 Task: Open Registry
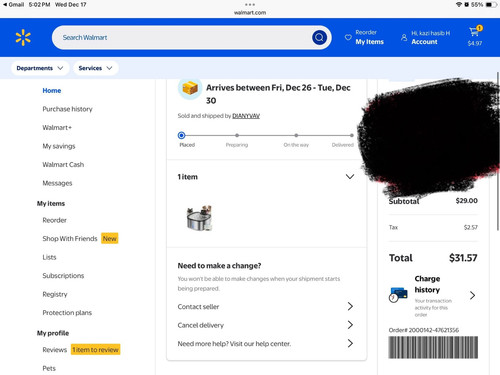pos(55,294)
